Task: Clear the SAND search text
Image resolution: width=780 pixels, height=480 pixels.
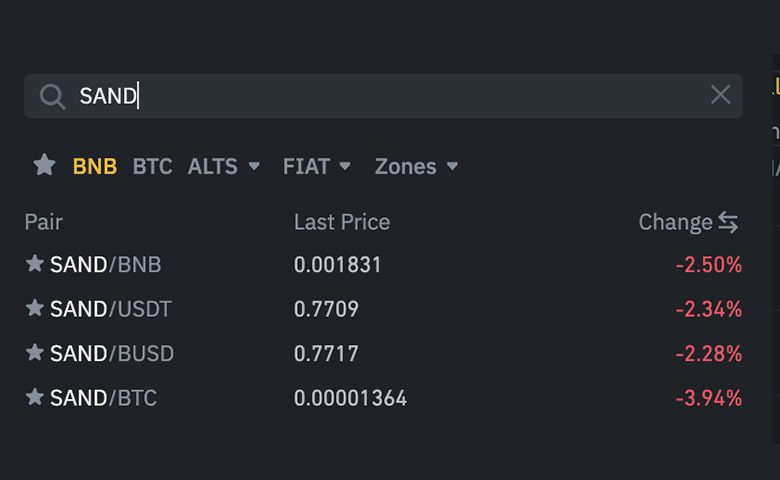Action: tap(720, 95)
